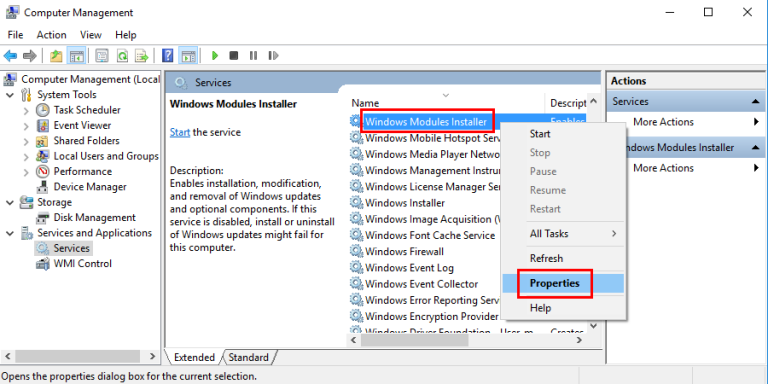This screenshot has width=768, height=384.
Task: Click the Refresh toolbar icon
Action: [122, 56]
